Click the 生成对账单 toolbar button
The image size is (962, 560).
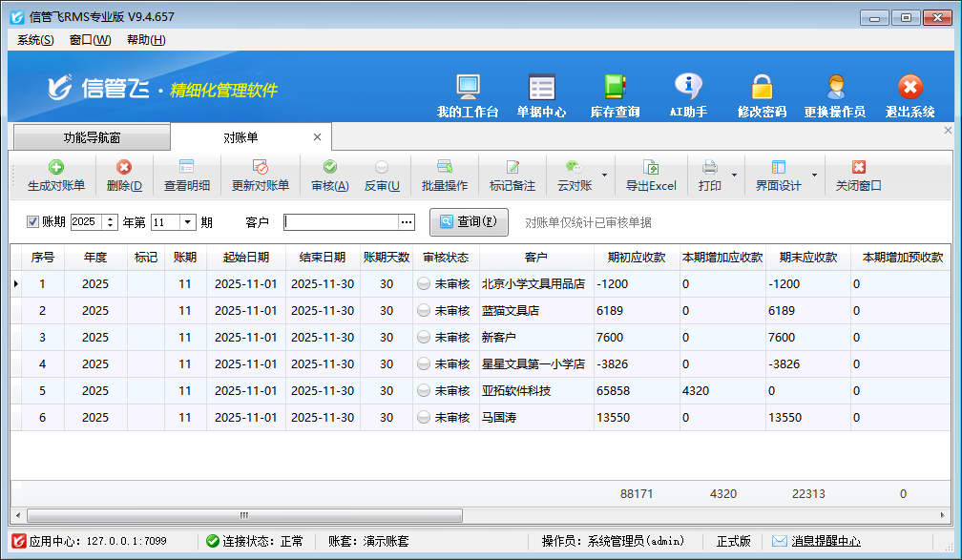tap(56, 176)
